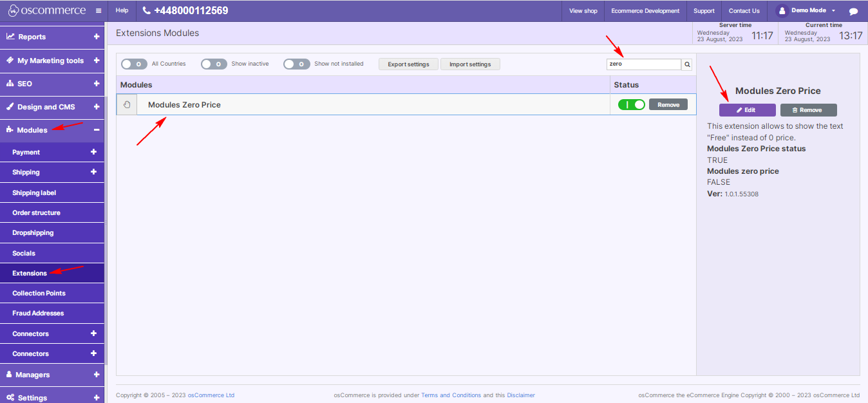Expand the Settings sidebar section

click(97, 398)
